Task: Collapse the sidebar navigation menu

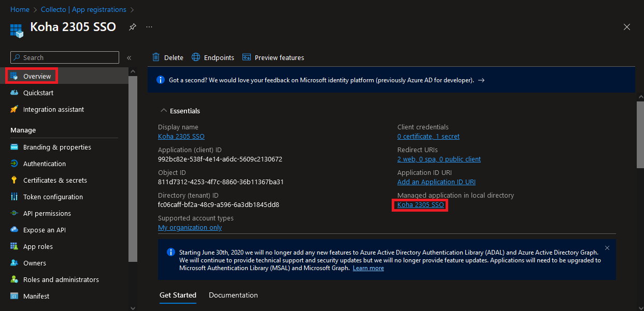Action: pos(129,58)
